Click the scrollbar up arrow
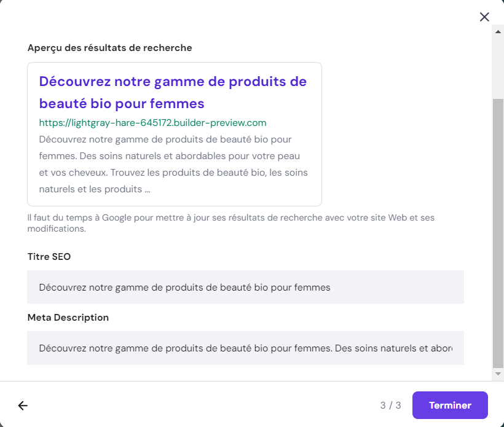The image size is (504, 427). pos(498,30)
